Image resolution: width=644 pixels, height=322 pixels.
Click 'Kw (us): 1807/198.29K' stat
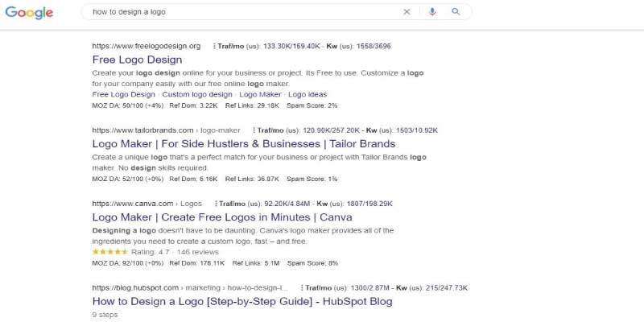(x=354, y=204)
